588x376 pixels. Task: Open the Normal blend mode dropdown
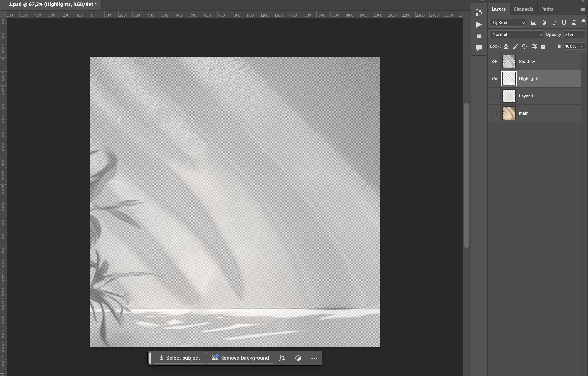[x=516, y=34]
